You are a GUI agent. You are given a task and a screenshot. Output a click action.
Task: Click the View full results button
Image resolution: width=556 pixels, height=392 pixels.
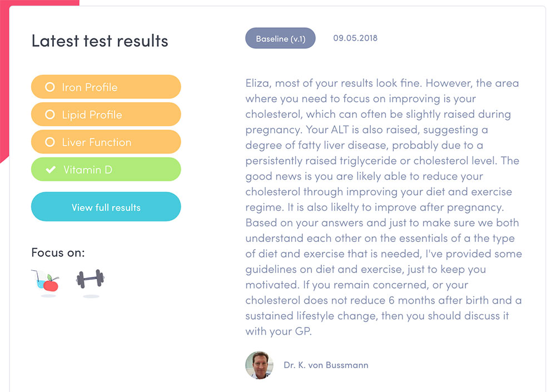106,206
